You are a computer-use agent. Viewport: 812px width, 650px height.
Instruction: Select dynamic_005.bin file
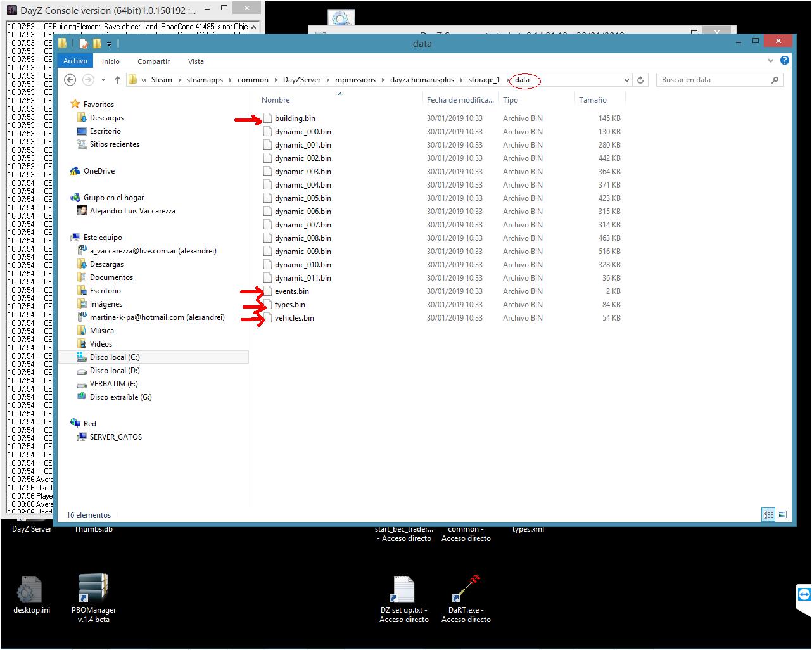tap(303, 198)
